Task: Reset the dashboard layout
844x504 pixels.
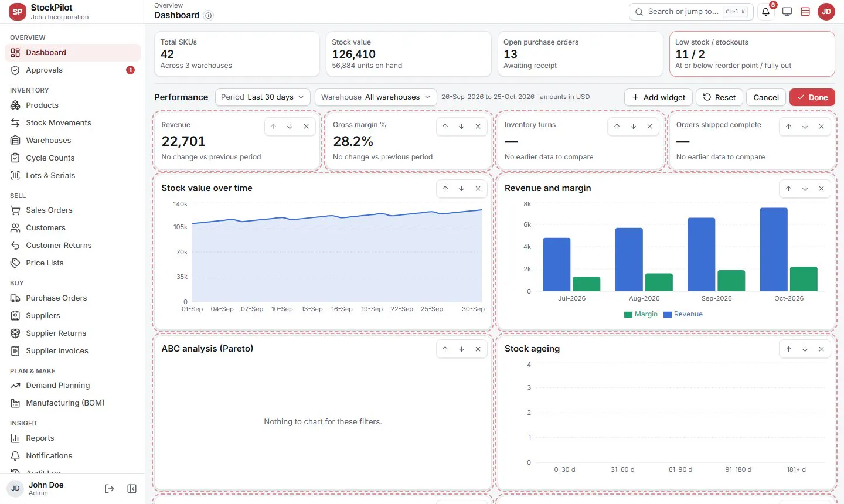Action: [719, 97]
